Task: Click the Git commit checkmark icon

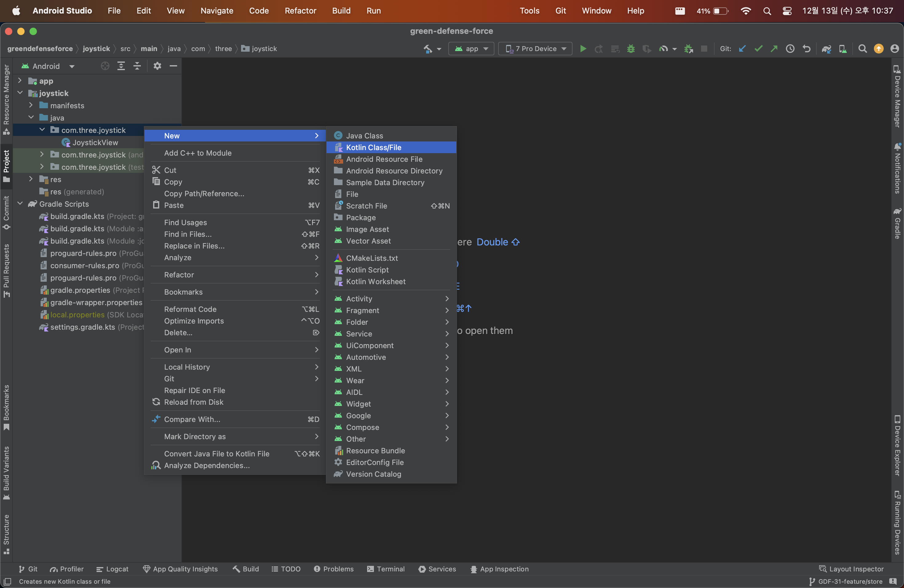Action: tap(758, 49)
